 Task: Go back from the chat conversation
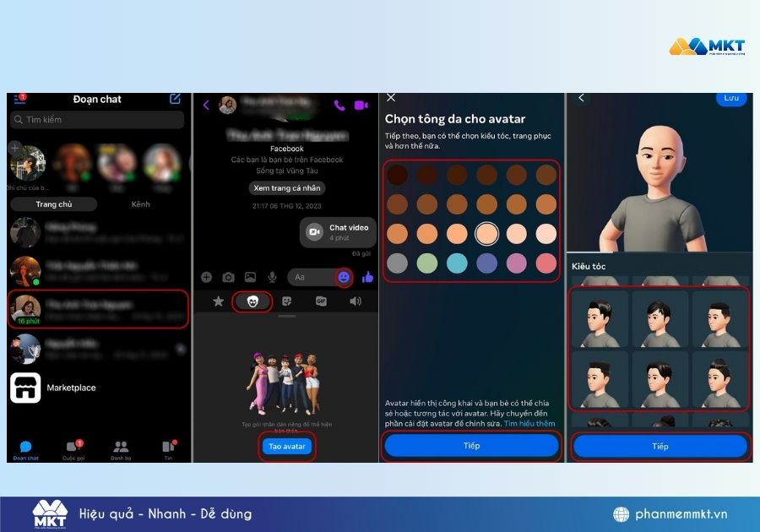(x=206, y=106)
